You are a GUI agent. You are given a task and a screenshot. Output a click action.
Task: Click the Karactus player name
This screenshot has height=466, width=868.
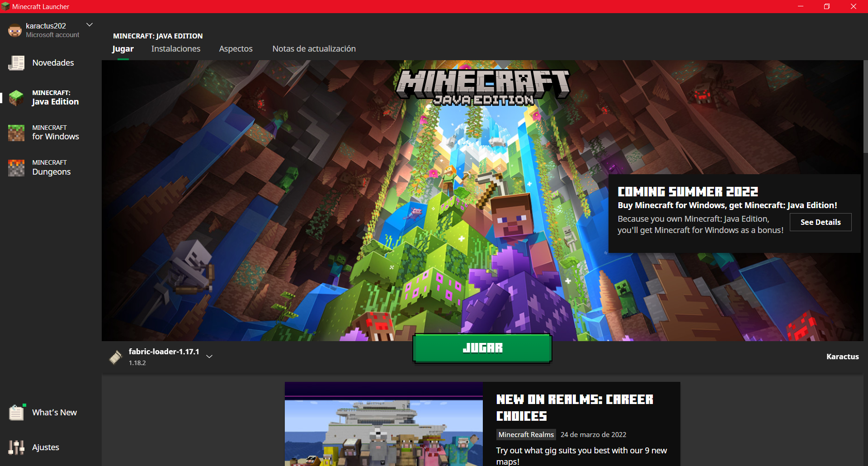[843, 357]
